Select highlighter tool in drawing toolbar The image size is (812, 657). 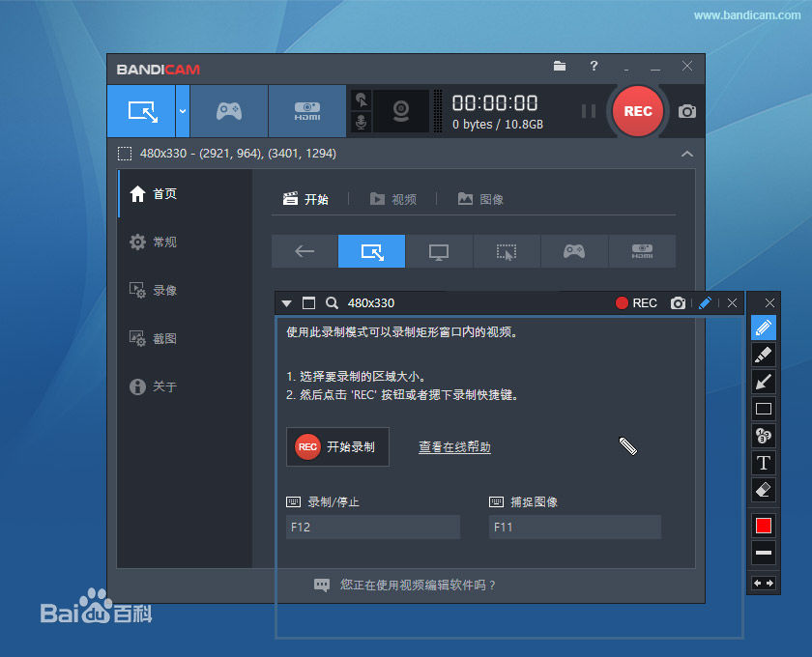pyautogui.click(x=764, y=356)
